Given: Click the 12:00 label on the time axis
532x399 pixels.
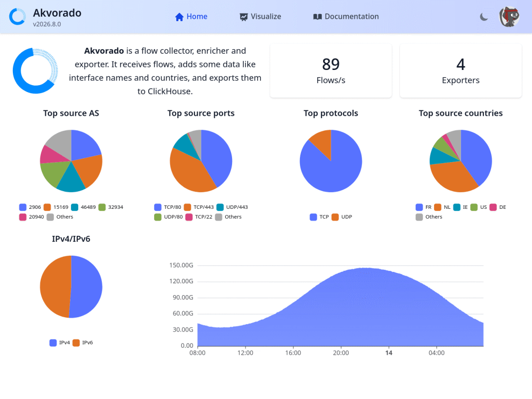Looking at the screenshot, I should [245, 353].
